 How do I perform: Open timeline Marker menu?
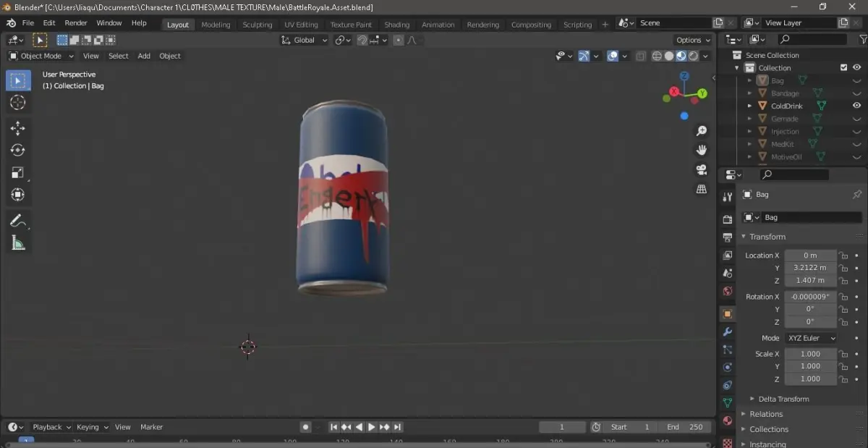[152, 427]
